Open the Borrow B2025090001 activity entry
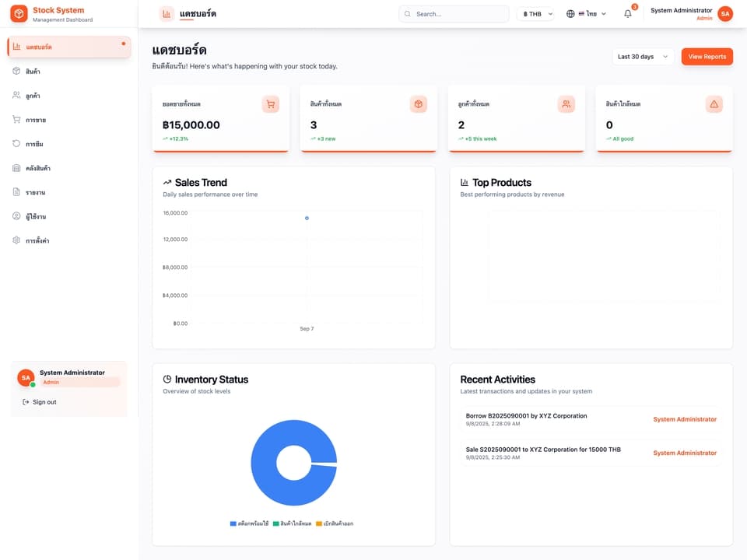The height and width of the screenshot is (560, 747). click(591, 419)
